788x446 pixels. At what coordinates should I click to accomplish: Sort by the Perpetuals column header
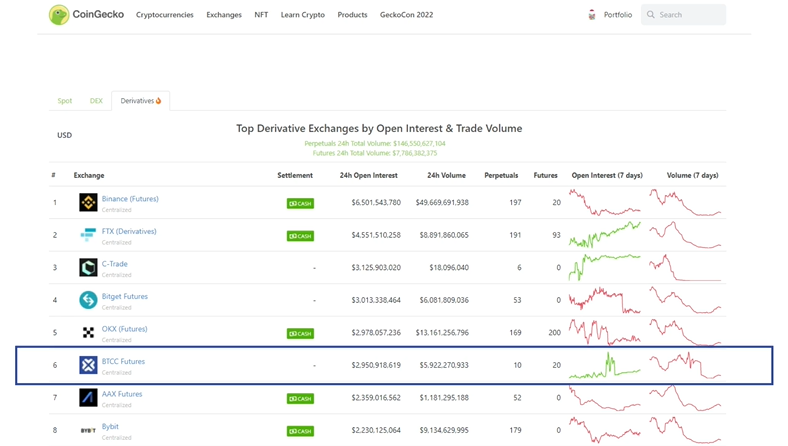[501, 175]
